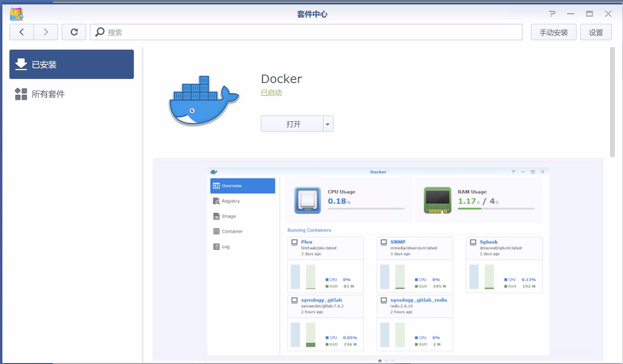Image resolution: width=623 pixels, height=364 pixels.
Task: Click the vertical scrollbar on right
Action: coord(612,102)
